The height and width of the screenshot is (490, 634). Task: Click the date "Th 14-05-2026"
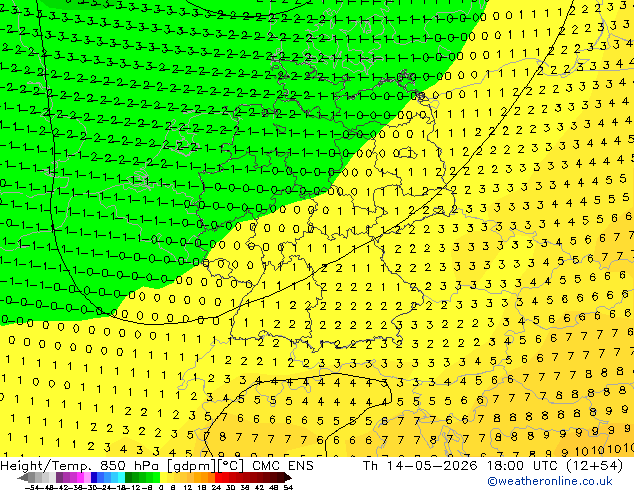click(x=420, y=465)
